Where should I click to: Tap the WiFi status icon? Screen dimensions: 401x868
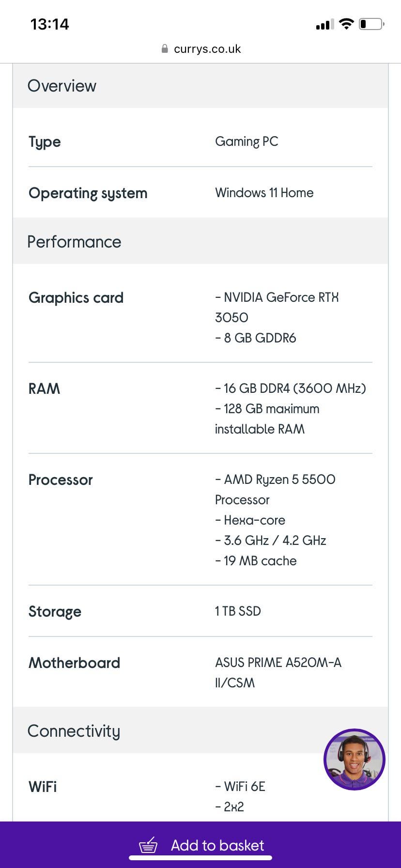(346, 24)
